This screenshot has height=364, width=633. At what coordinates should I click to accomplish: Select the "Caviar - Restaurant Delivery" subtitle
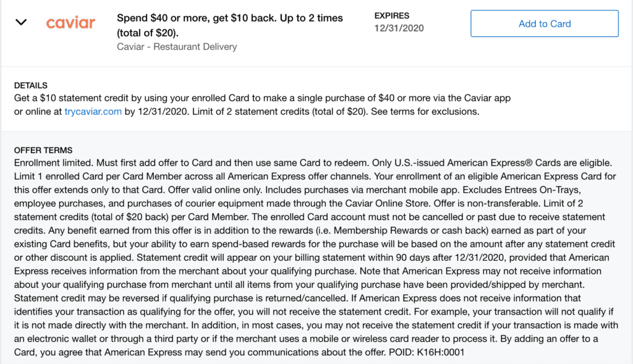click(x=176, y=46)
